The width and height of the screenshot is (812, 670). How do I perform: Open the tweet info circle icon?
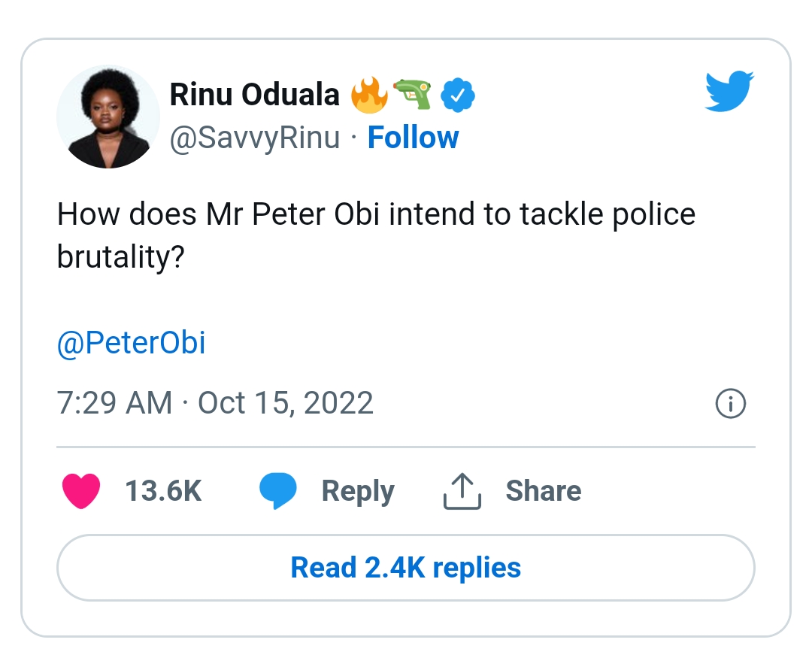pyautogui.click(x=729, y=405)
